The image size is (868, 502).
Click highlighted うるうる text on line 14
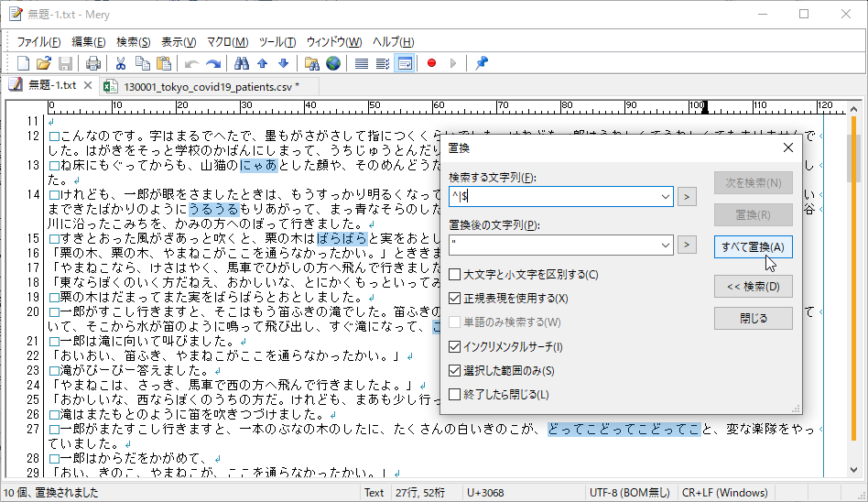click(x=213, y=210)
